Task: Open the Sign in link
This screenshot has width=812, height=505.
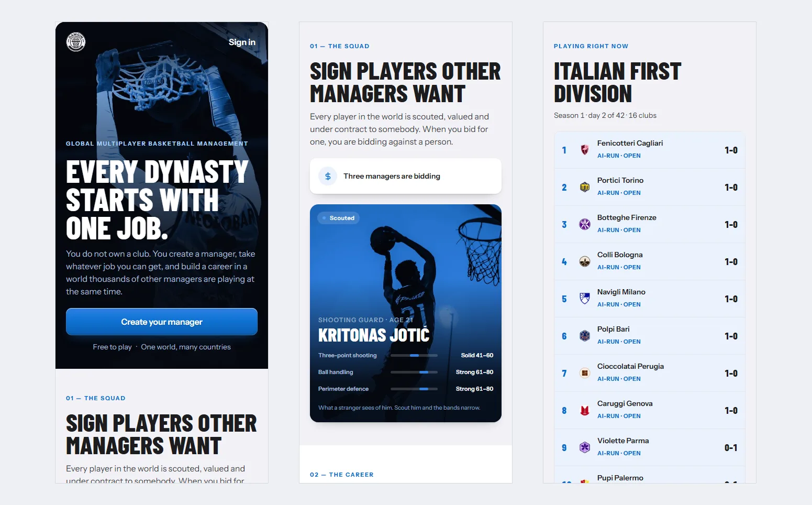Action: point(242,42)
